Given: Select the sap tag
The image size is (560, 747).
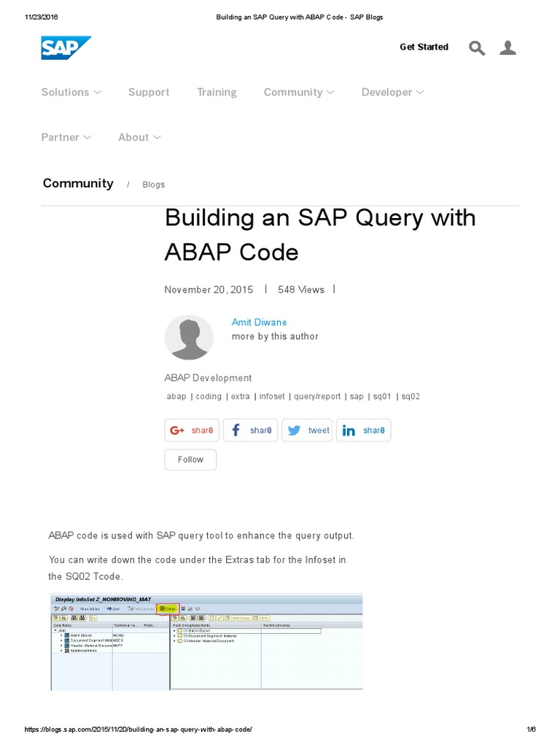Looking at the screenshot, I should 357,396.
